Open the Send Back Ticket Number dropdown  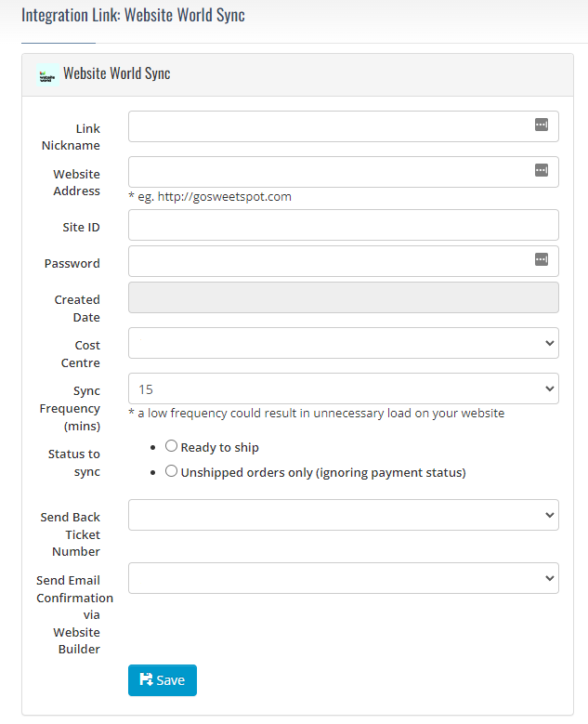[343, 515]
